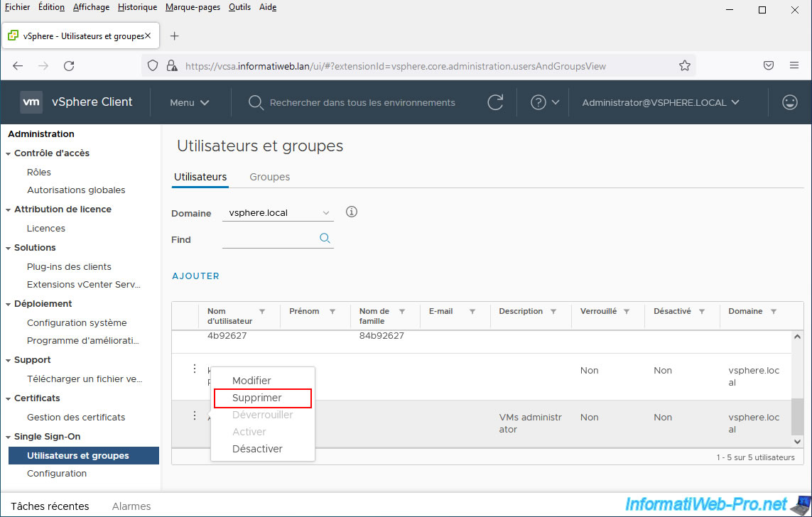
Task: Choose Modifier in the context menu
Action: tap(251, 381)
